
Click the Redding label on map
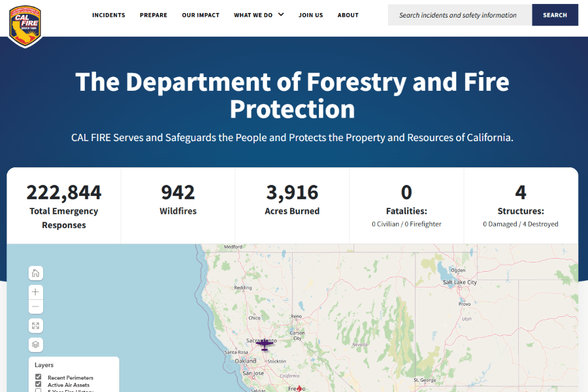coord(243,287)
